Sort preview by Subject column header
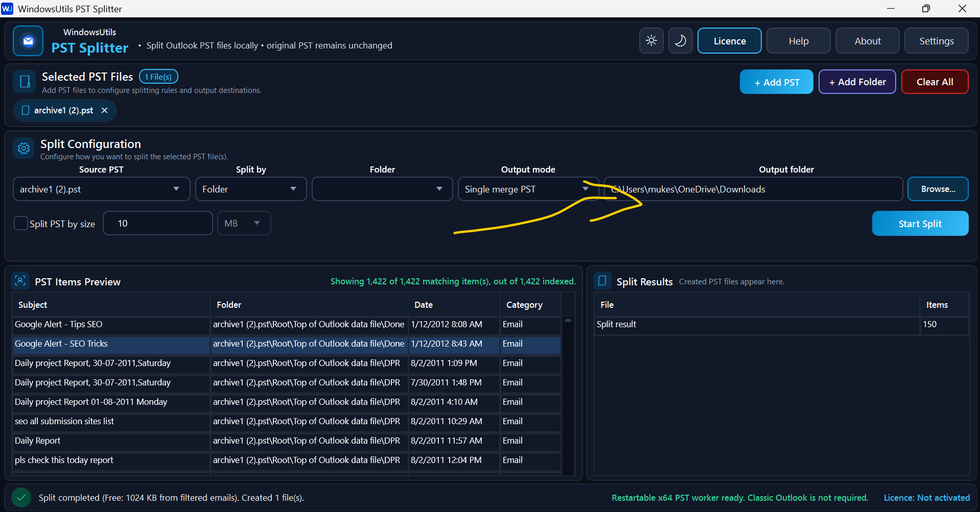Image resolution: width=980 pixels, height=512 pixels. click(x=110, y=305)
